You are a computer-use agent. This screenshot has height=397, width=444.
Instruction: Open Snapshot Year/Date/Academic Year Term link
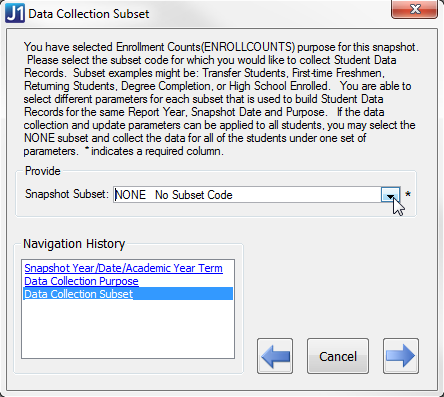[123, 268]
